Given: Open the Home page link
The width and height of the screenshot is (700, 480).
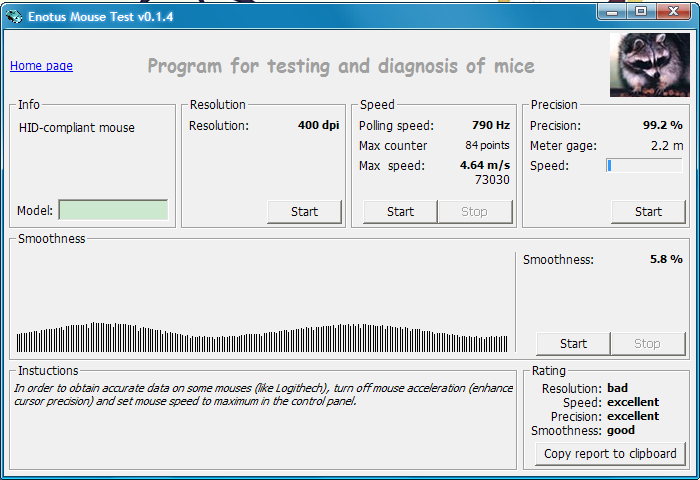Looking at the screenshot, I should coord(41,66).
